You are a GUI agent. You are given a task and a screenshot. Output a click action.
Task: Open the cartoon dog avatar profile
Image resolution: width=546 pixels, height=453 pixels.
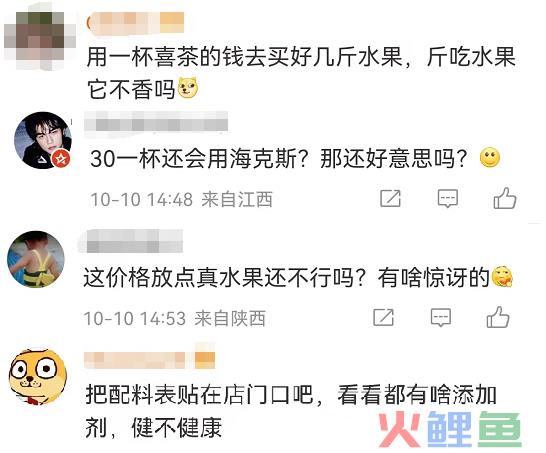tap(38, 377)
